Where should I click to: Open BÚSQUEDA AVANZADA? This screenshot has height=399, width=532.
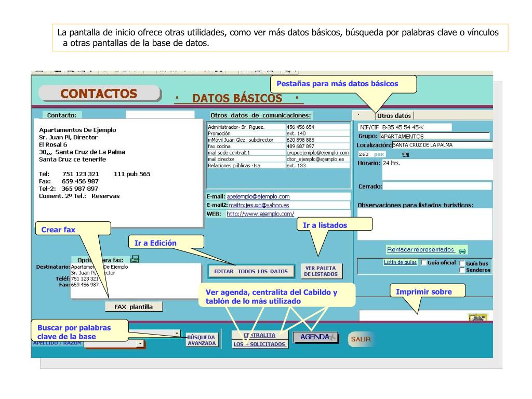click(x=202, y=340)
